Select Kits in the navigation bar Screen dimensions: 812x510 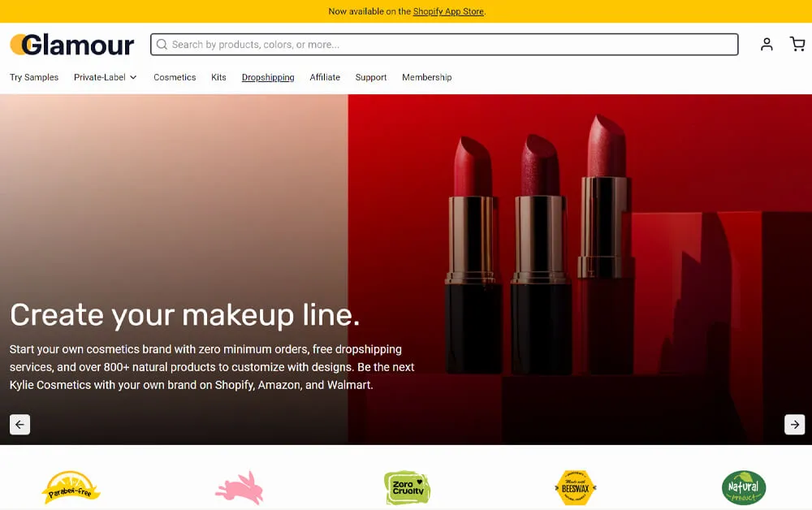pyautogui.click(x=218, y=77)
